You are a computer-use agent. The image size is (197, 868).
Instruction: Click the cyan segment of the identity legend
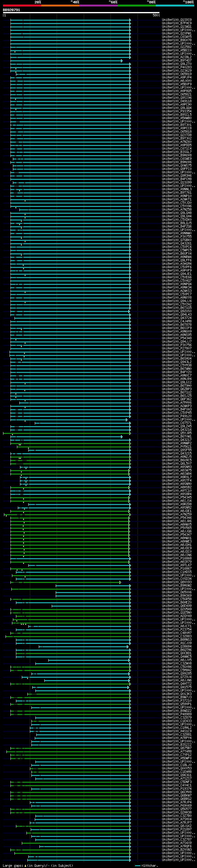pos(175,6)
